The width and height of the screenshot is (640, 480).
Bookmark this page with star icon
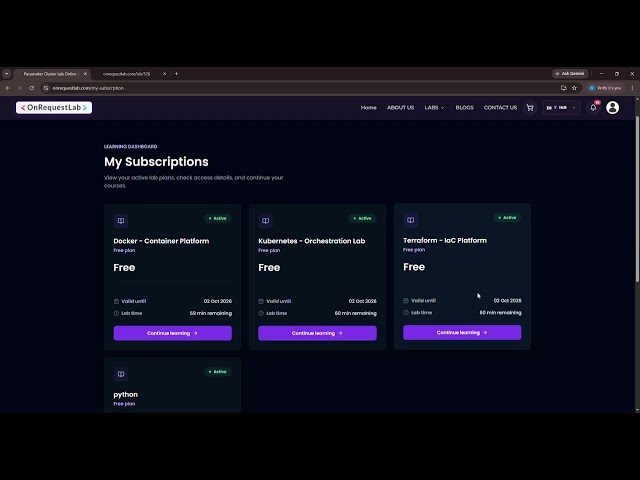pyautogui.click(x=574, y=88)
